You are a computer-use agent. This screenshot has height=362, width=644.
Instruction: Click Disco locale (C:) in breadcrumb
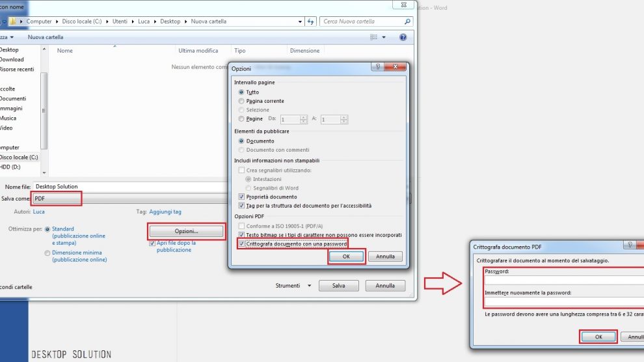(x=82, y=21)
